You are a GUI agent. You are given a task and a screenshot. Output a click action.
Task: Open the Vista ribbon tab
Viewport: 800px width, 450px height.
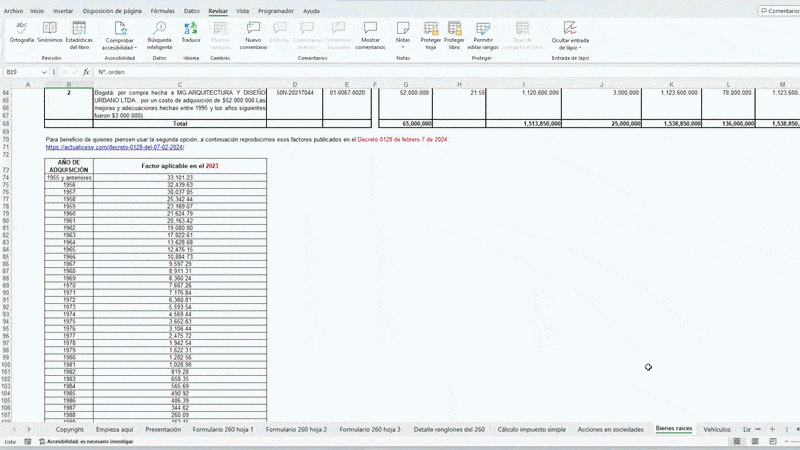coord(242,10)
